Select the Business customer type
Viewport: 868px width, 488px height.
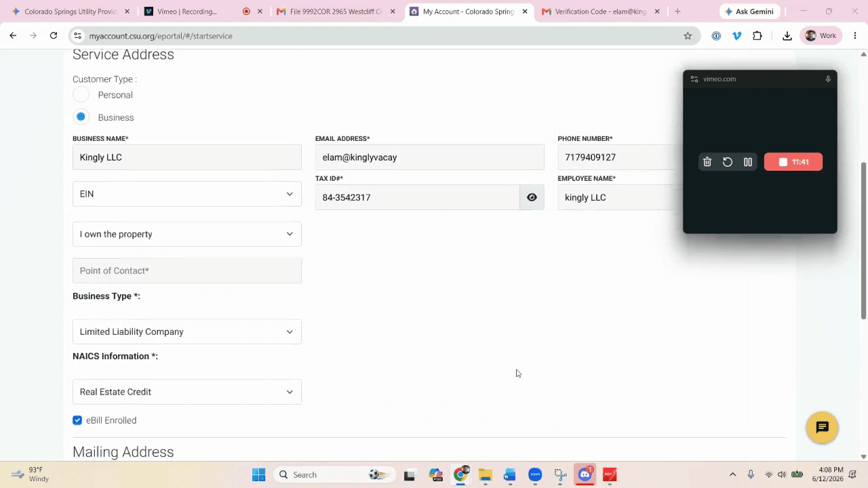pyautogui.click(x=81, y=117)
